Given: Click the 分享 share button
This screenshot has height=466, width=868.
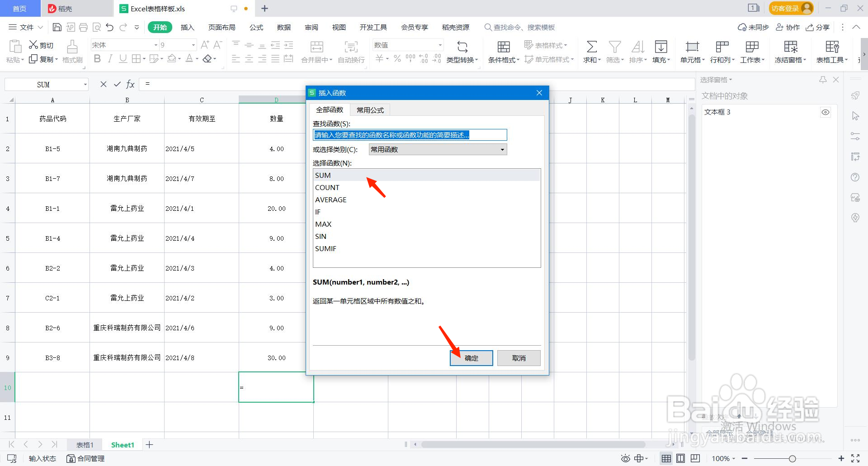Looking at the screenshot, I should point(818,28).
